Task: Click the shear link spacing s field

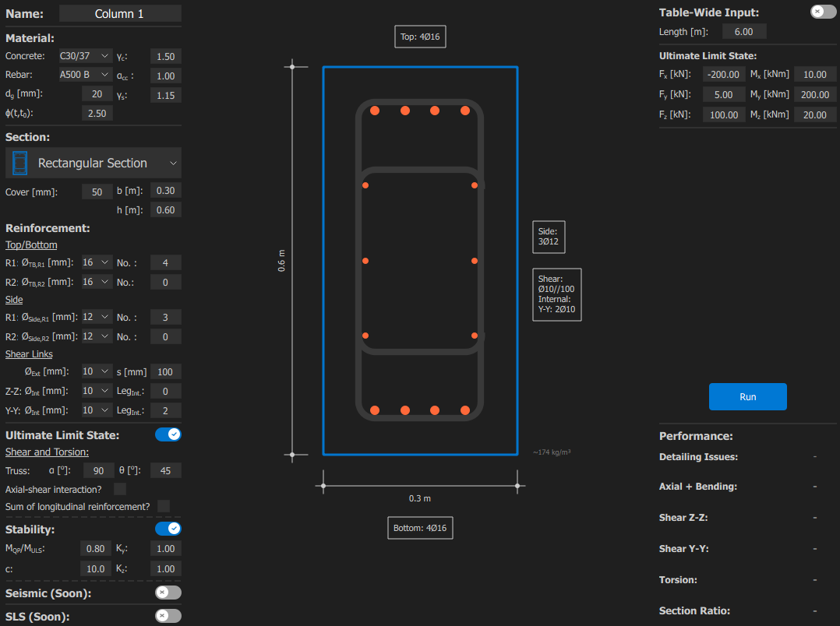Action: [165, 371]
